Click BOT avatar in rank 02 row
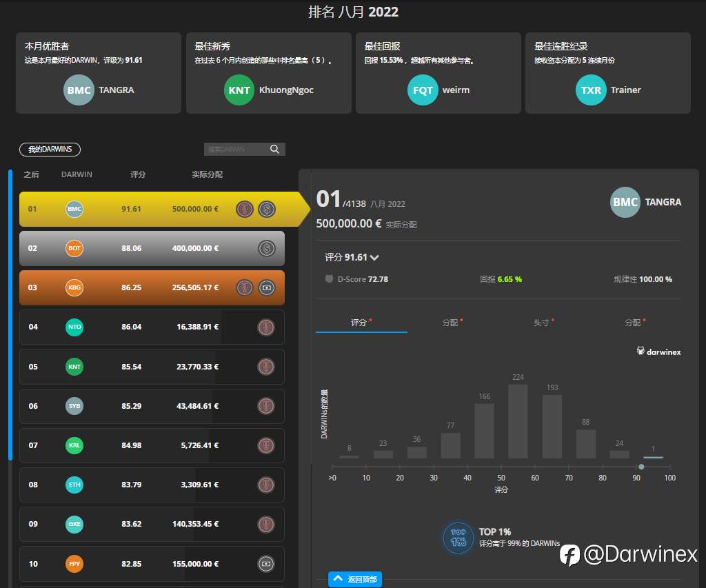Viewport: 706px width, 588px height. click(74, 248)
